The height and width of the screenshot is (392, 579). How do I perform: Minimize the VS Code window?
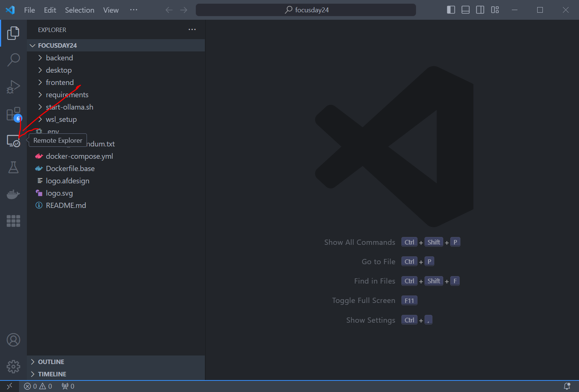[514, 10]
